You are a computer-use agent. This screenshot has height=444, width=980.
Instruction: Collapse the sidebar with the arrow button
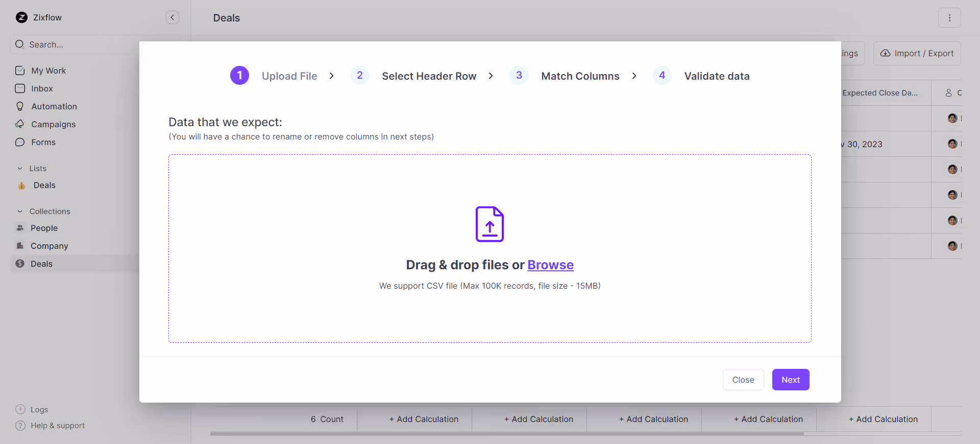click(173, 17)
